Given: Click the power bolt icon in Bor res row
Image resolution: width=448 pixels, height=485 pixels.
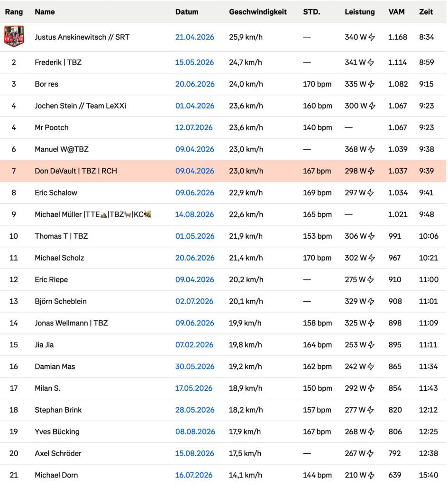Looking at the screenshot, I should click(371, 84).
